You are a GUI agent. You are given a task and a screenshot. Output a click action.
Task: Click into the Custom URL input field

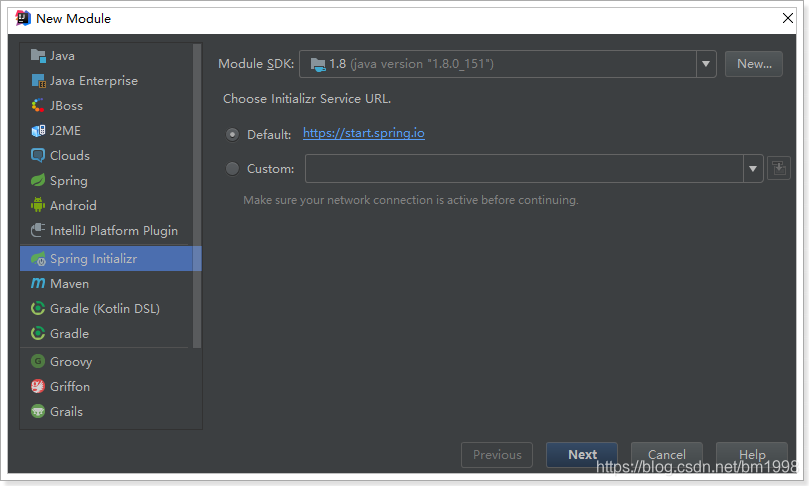(x=524, y=169)
